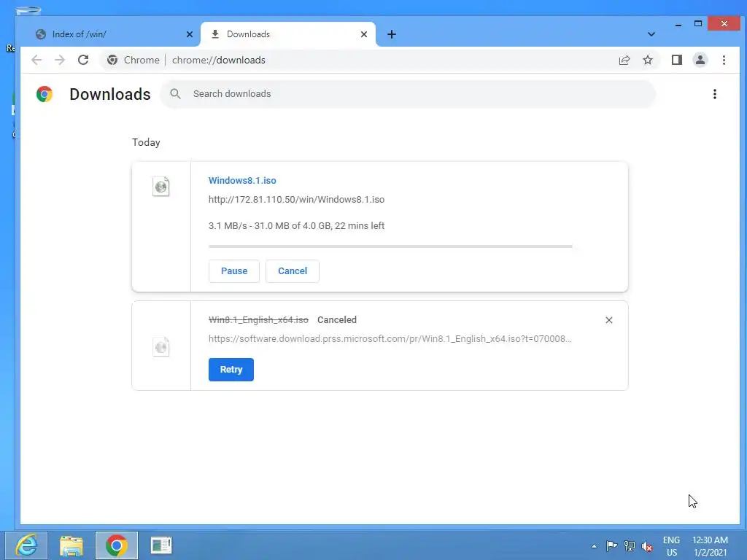Click the Chrome taskbar button
This screenshot has height=560, width=747.
(x=117, y=545)
